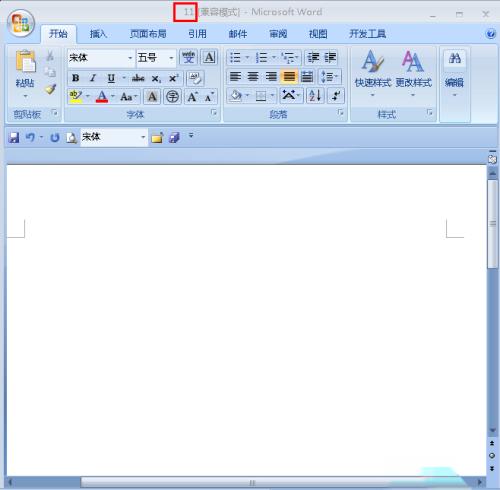Viewport: 500px width, 490px height.
Task: Click the Enclose Characters circle icon
Action: [172, 97]
